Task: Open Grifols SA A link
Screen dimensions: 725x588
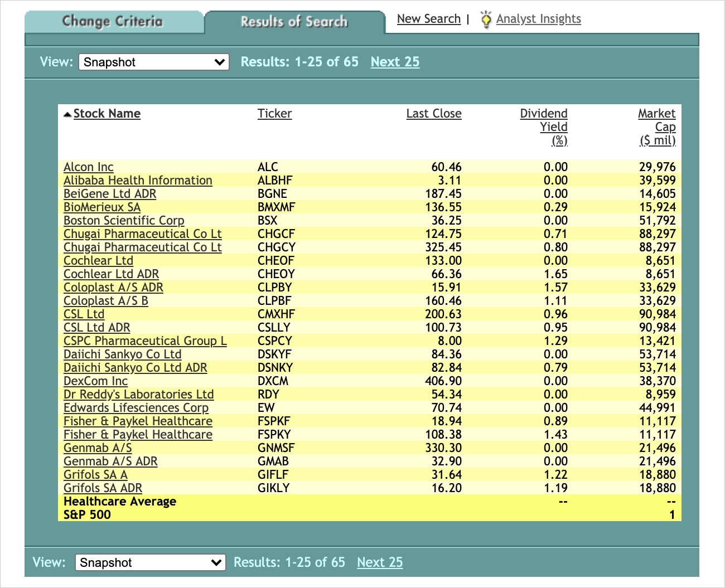Action: pyautogui.click(x=95, y=475)
